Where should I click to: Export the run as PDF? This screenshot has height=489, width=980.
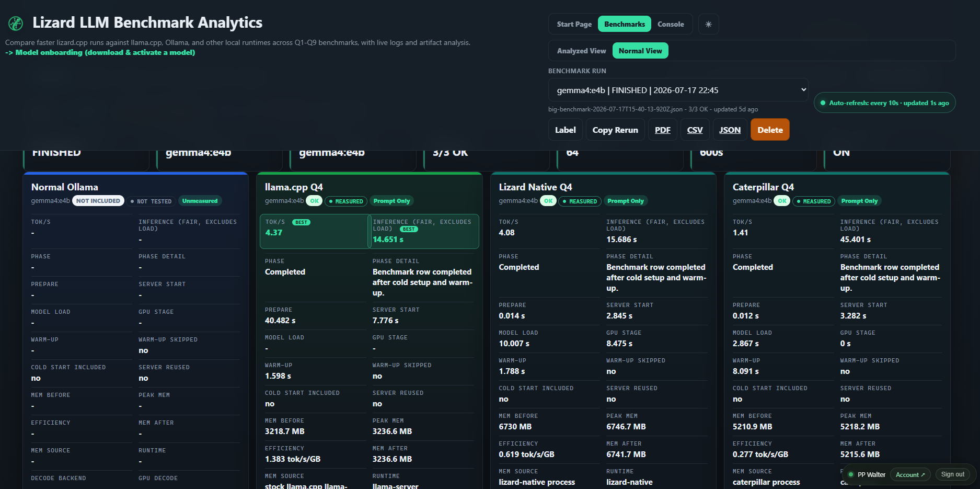663,130
